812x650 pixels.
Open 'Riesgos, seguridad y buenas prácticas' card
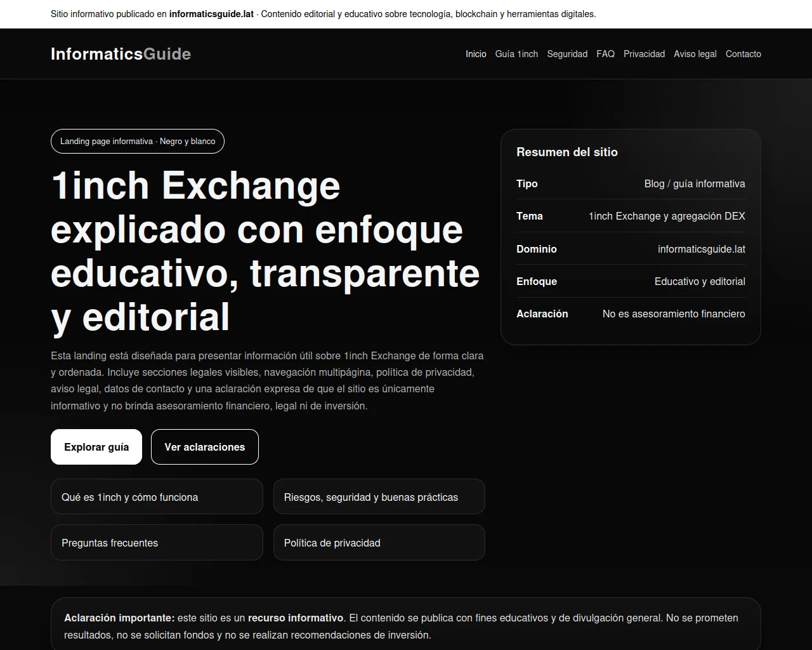point(379,496)
